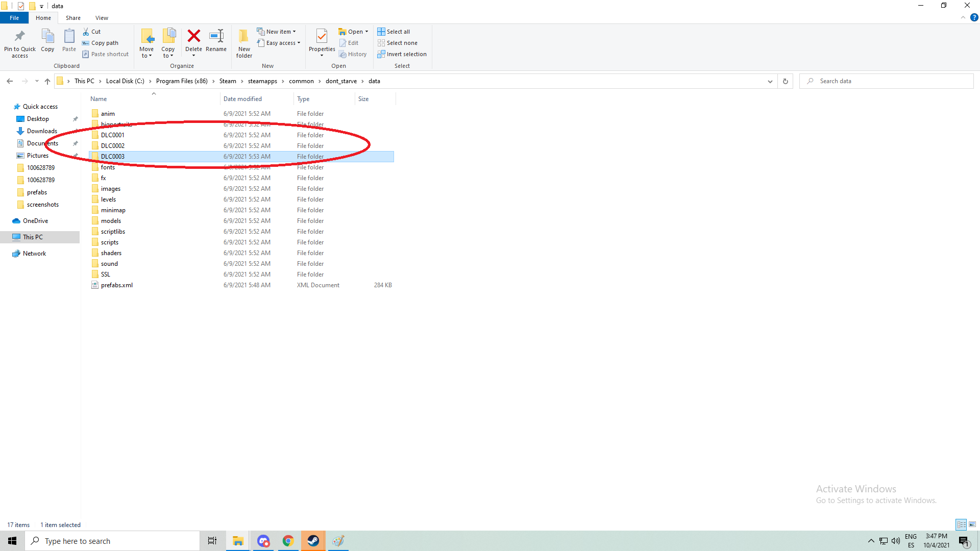Open Steam from the taskbar

tap(313, 541)
